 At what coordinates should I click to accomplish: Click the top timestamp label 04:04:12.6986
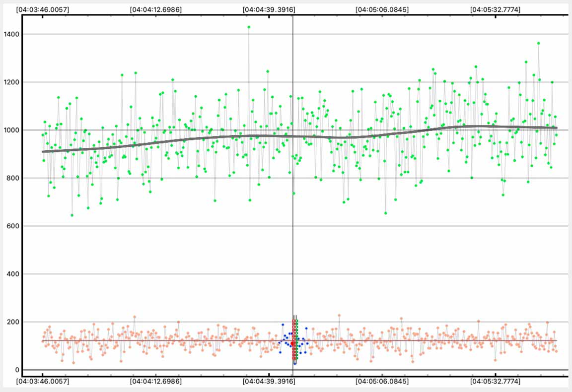(155, 9)
